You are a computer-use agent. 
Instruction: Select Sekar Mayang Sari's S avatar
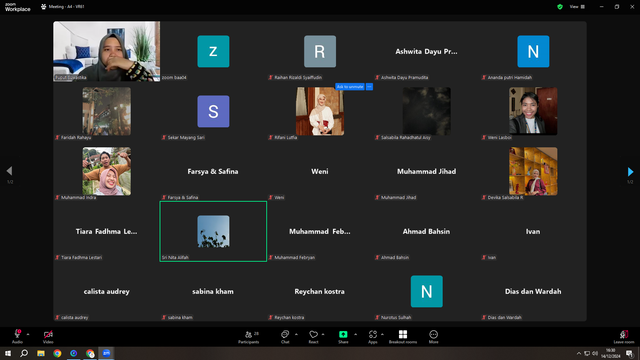tap(213, 111)
